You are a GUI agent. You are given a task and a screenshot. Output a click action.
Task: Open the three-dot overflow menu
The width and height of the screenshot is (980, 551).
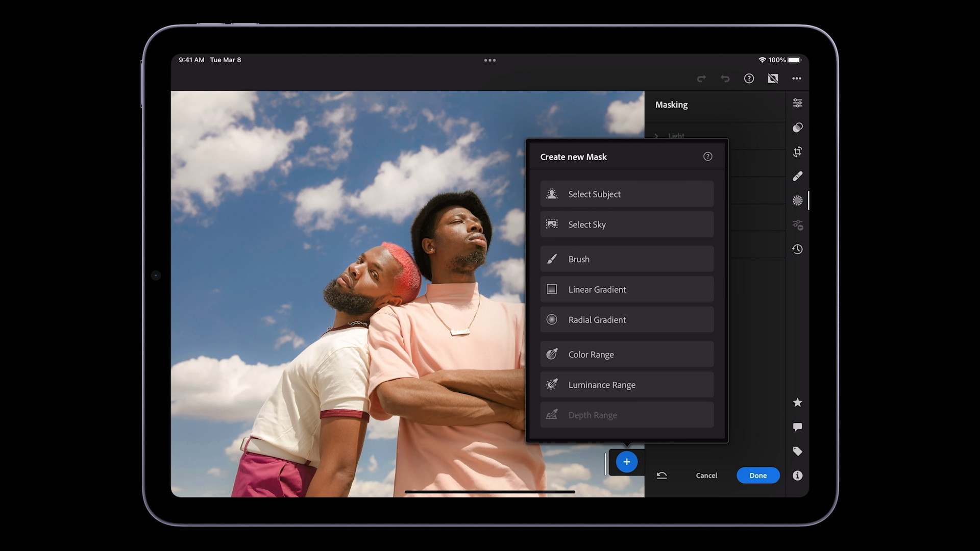(x=797, y=79)
